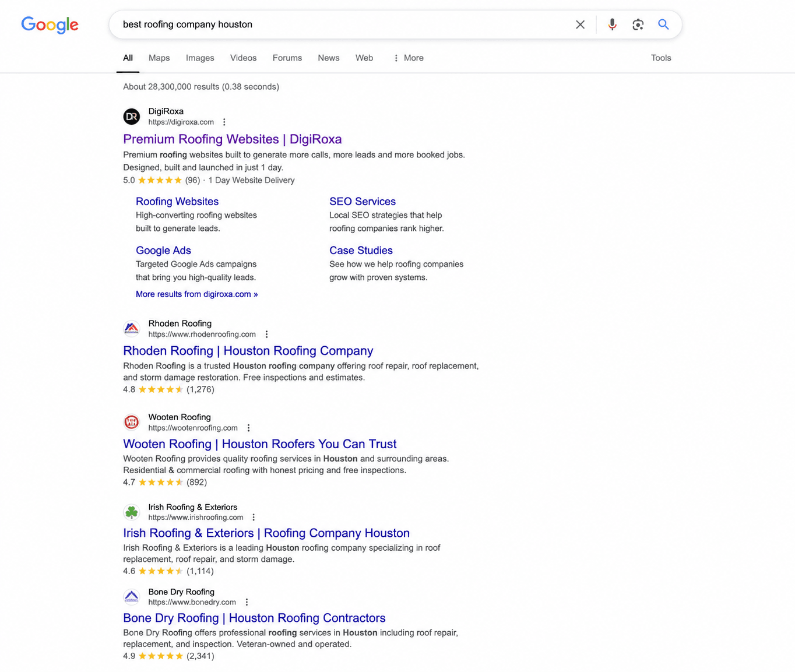Clear the search box with X icon
Viewport: 795px width, 672px height.
tap(580, 24)
